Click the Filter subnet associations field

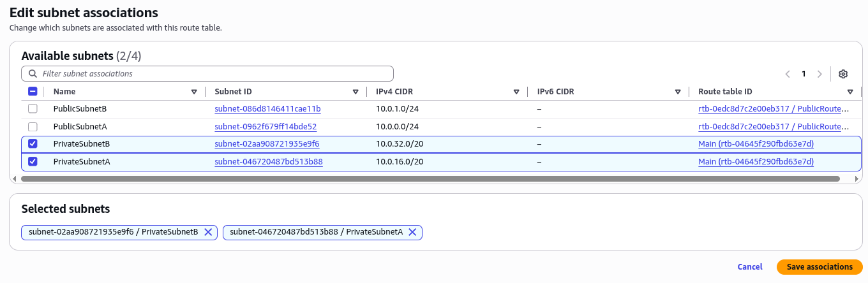(207, 74)
